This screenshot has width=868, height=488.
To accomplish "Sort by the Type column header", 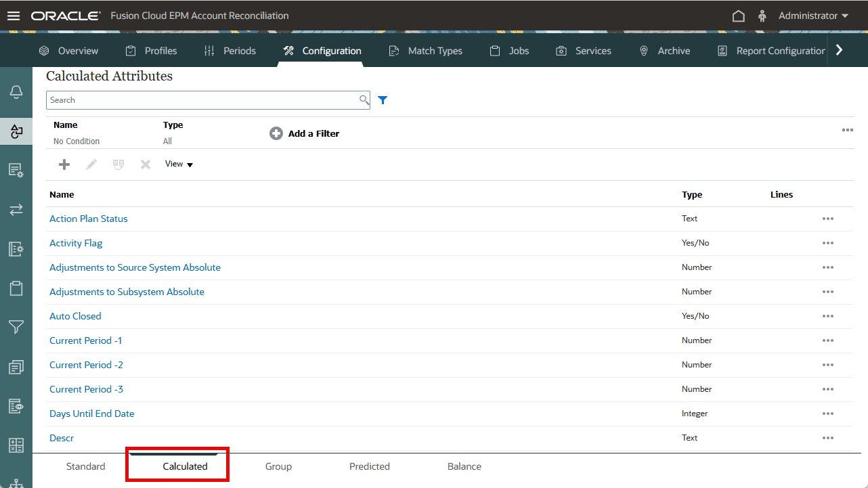I will pos(692,194).
